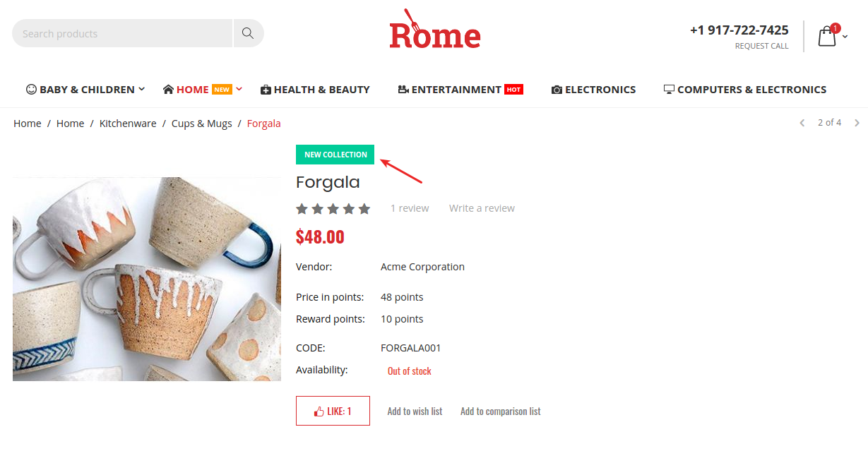
Task: Open the shopping bag cart icon
Action: [x=827, y=36]
